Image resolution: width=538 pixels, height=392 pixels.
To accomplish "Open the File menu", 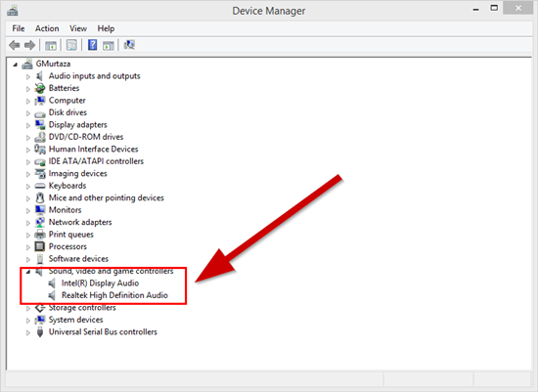I will (x=19, y=28).
